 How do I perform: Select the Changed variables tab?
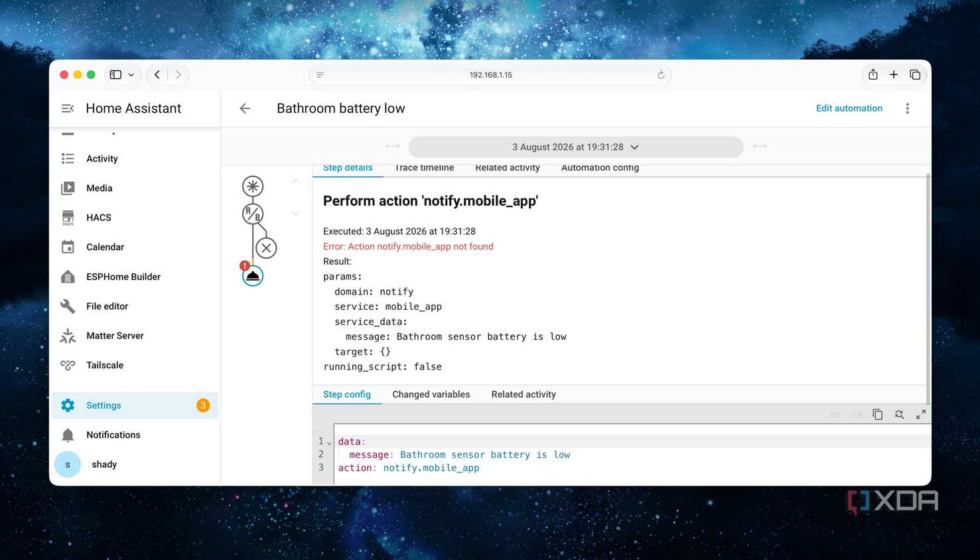click(x=431, y=394)
